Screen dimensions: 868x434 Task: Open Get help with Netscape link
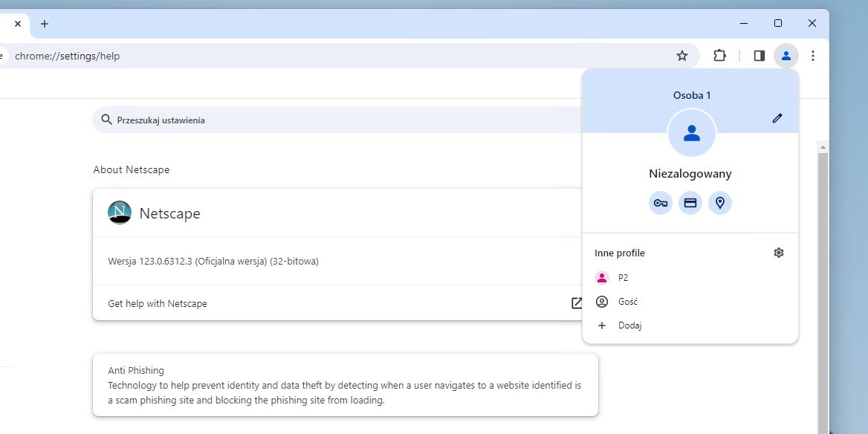(158, 303)
